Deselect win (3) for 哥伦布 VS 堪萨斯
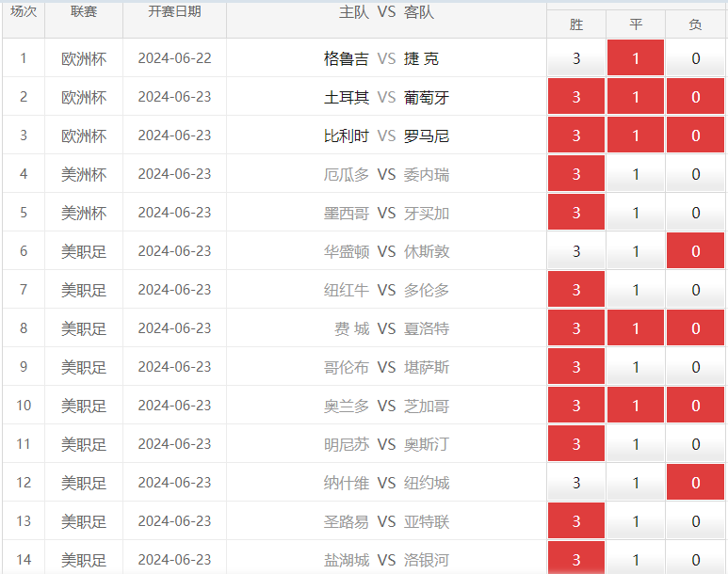The height and width of the screenshot is (574, 728). 576,366
